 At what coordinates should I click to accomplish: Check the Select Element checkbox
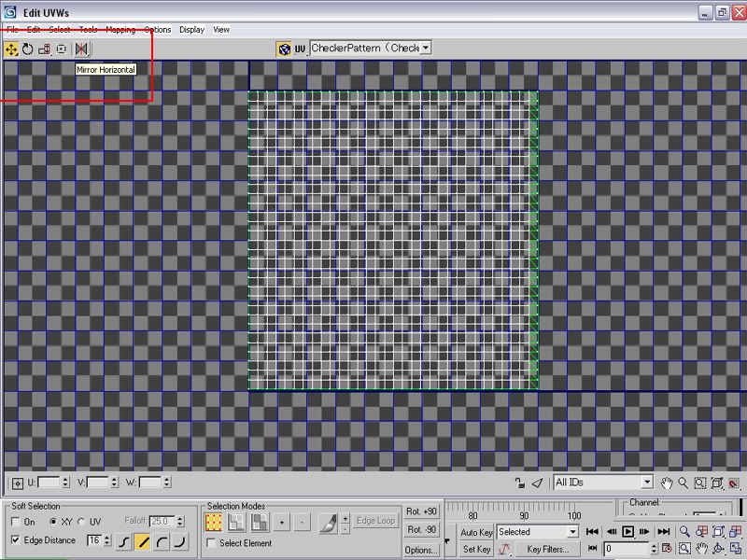pos(211,543)
